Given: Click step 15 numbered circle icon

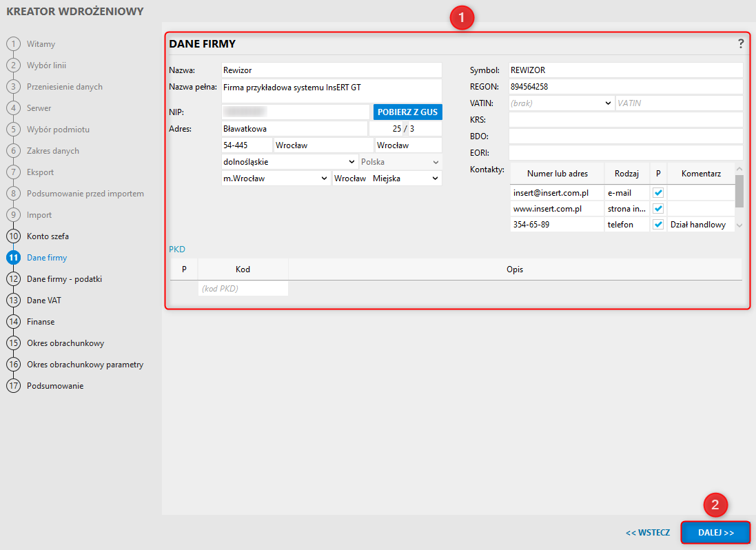Looking at the screenshot, I should pos(13,343).
